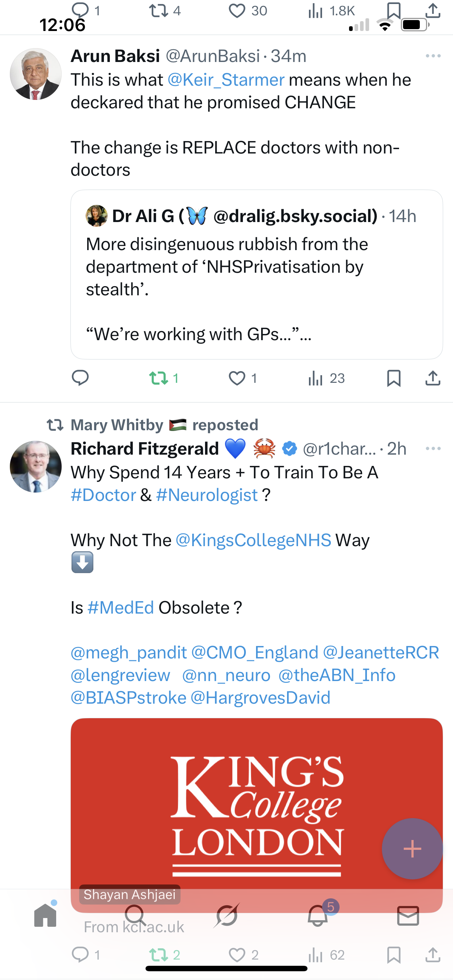Open the #Neurologist hashtag

[207, 495]
